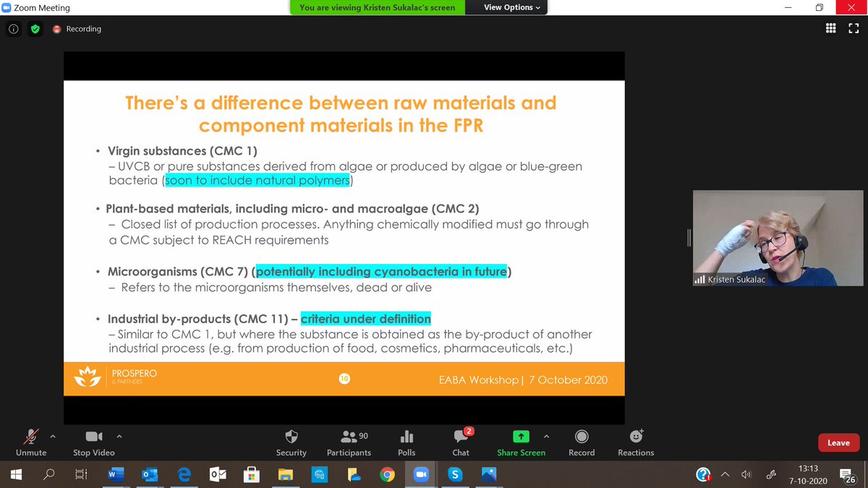Click Stop Video camera button
Image resolution: width=868 pixels, height=488 pixels.
tap(93, 442)
